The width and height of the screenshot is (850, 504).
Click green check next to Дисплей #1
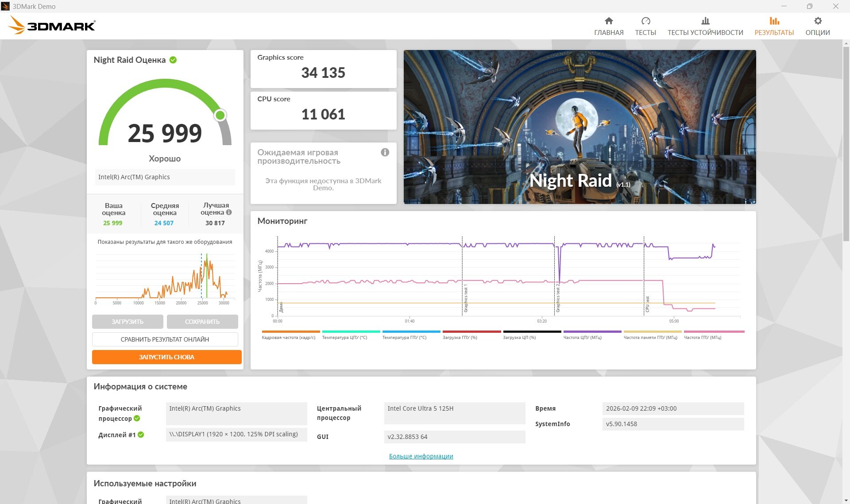coord(141,435)
